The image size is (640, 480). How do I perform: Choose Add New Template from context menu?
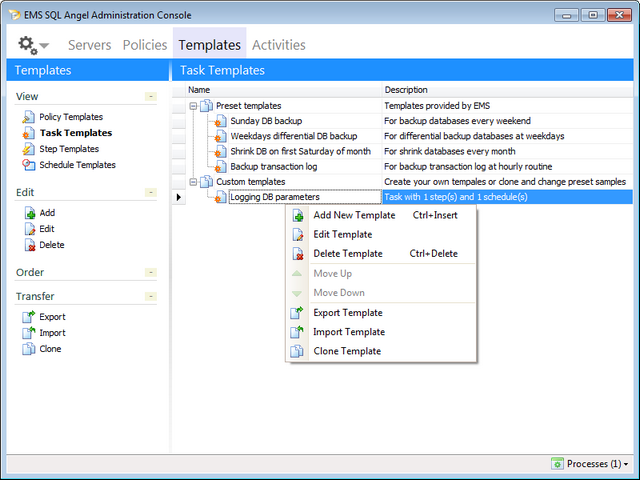coord(381,215)
